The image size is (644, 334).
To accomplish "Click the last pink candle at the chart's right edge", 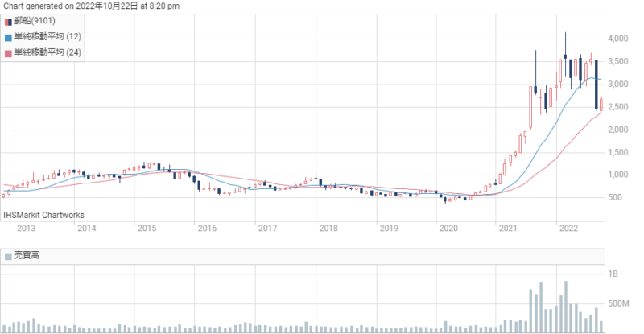I will click(601, 105).
